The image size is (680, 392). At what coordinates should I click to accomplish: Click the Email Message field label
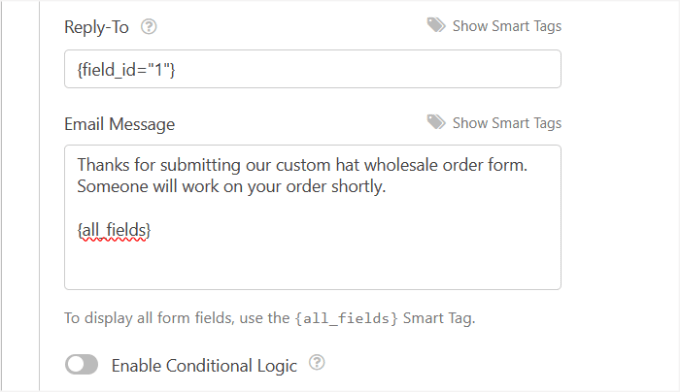point(120,124)
